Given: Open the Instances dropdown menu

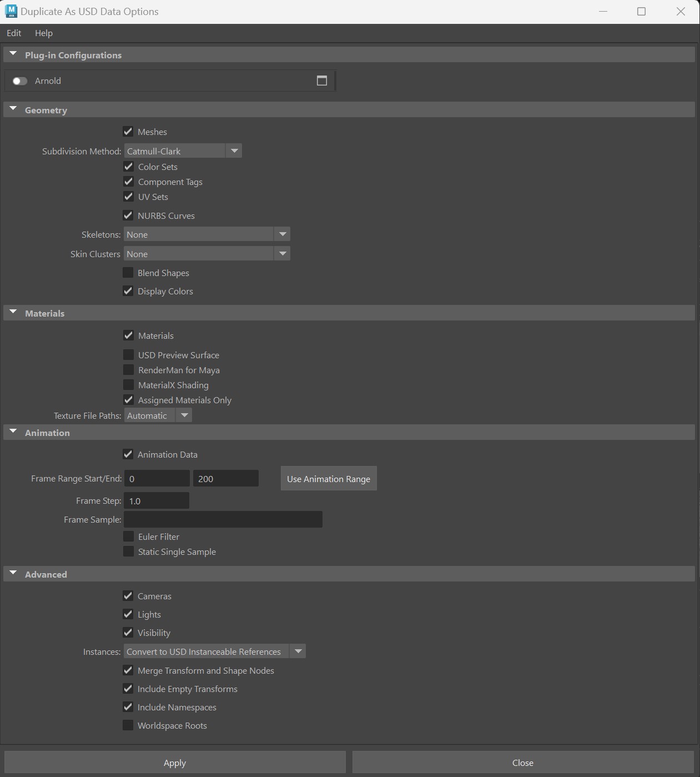Looking at the screenshot, I should (214, 651).
